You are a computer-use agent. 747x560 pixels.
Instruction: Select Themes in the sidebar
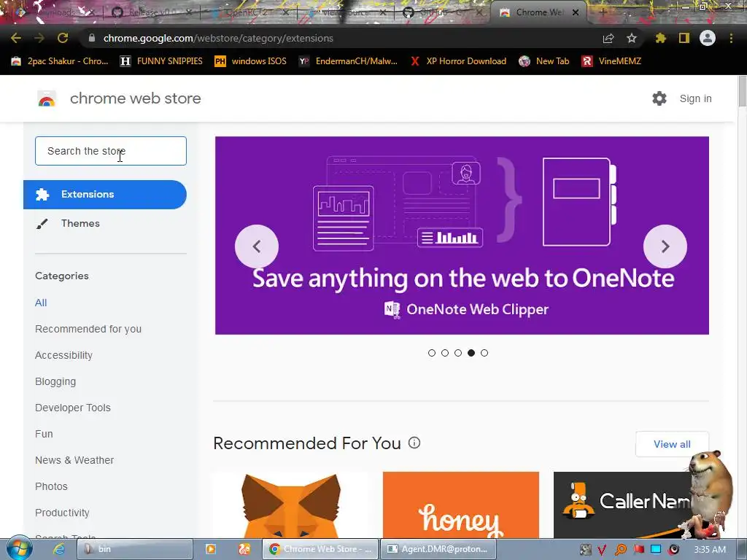click(80, 223)
